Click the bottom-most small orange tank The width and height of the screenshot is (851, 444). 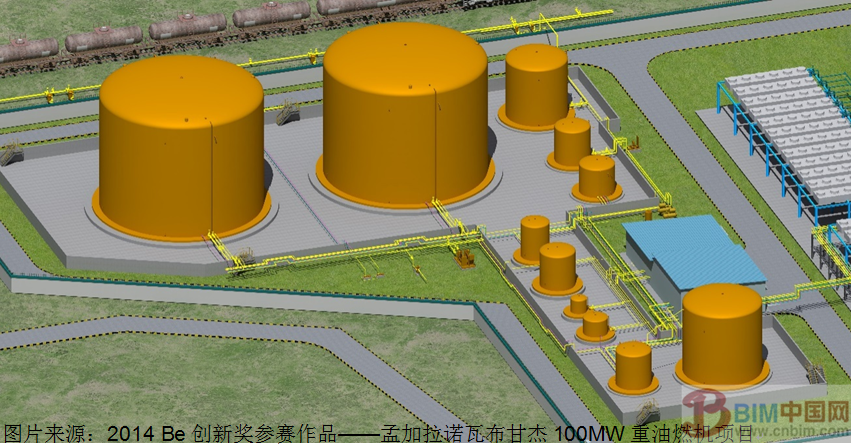click(x=634, y=366)
